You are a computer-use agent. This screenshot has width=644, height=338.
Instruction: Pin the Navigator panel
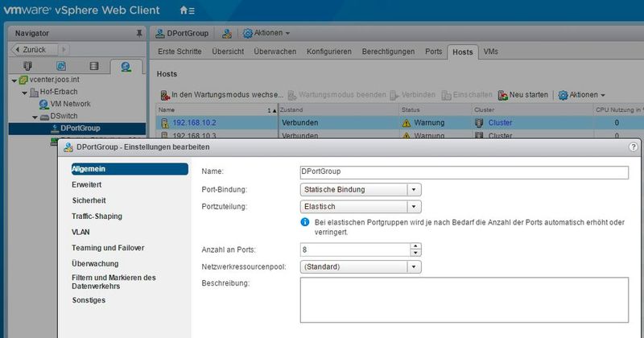pos(139,33)
